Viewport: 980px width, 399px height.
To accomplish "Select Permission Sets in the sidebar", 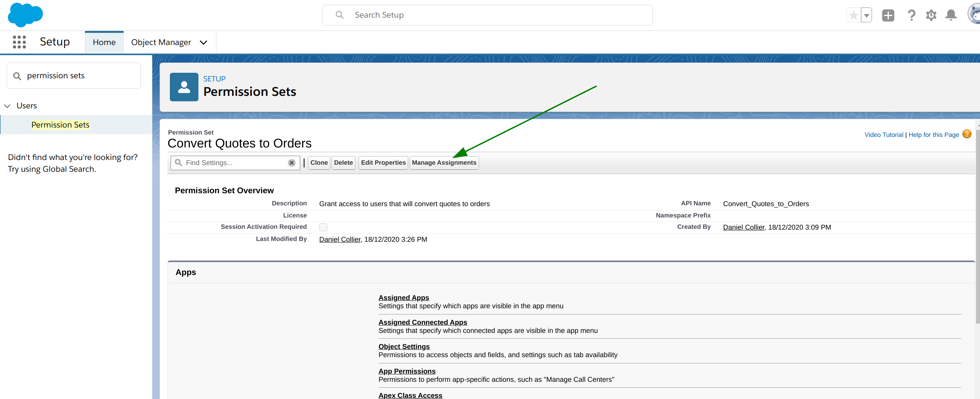I will tap(60, 125).
